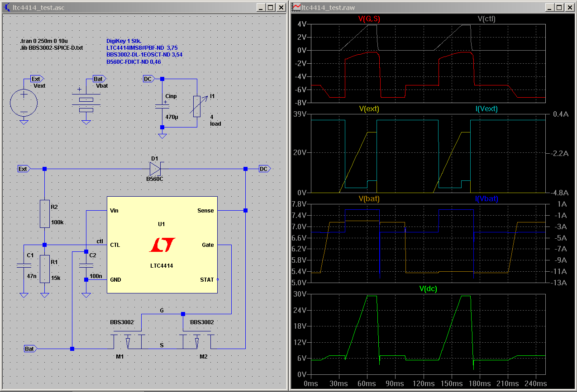The width and height of the screenshot is (577, 392).
Task: Click the .lib BBS3002-SPICE-D.txt directive
Action: (51, 47)
